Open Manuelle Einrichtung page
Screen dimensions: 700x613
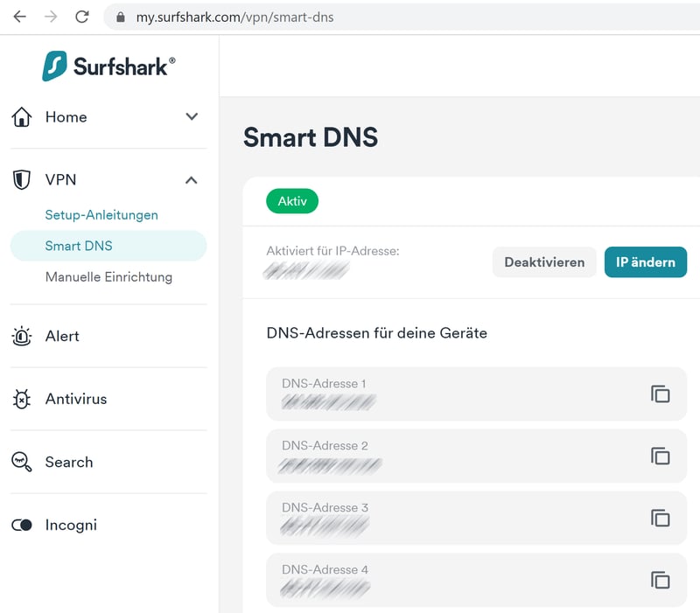click(108, 277)
